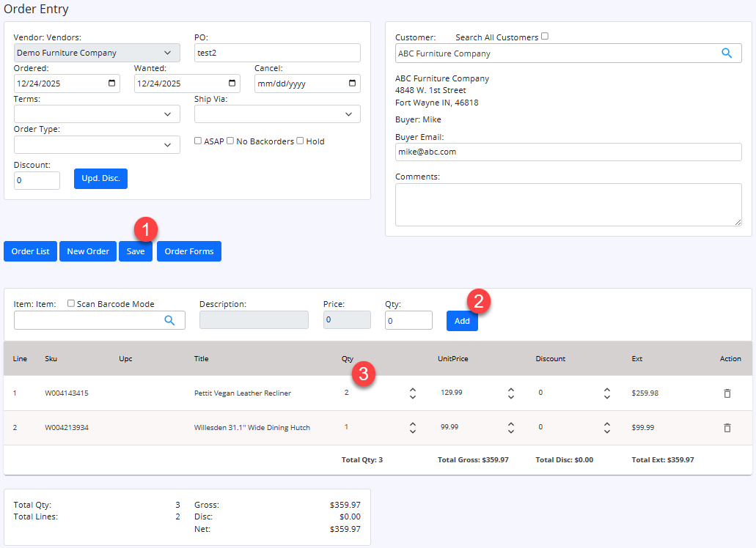Adjust unit price stepper for Willesden Hutch

[511, 428]
